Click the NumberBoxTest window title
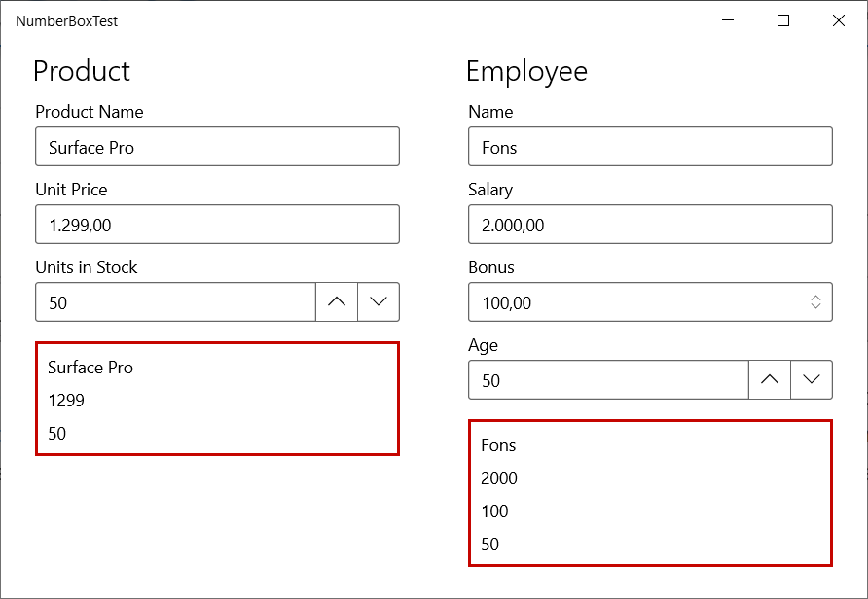This screenshot has height=599, width=868. (x=66, y=21)
